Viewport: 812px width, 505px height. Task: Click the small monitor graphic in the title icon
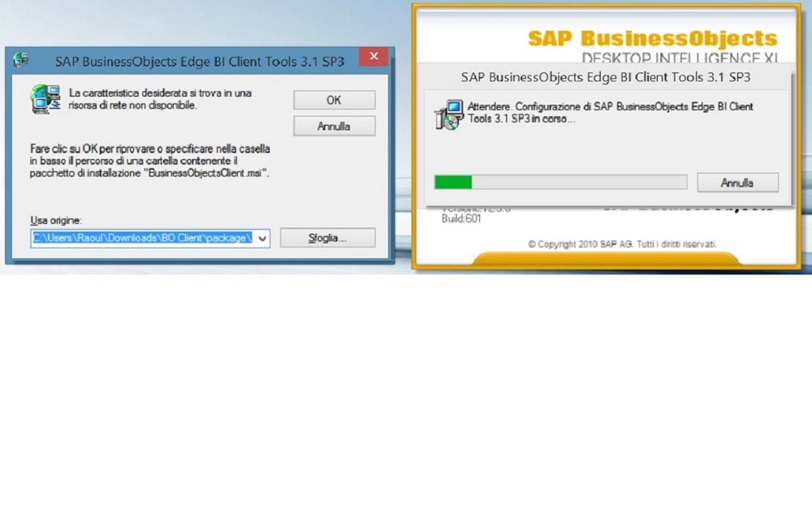click(x=25, y=57)
